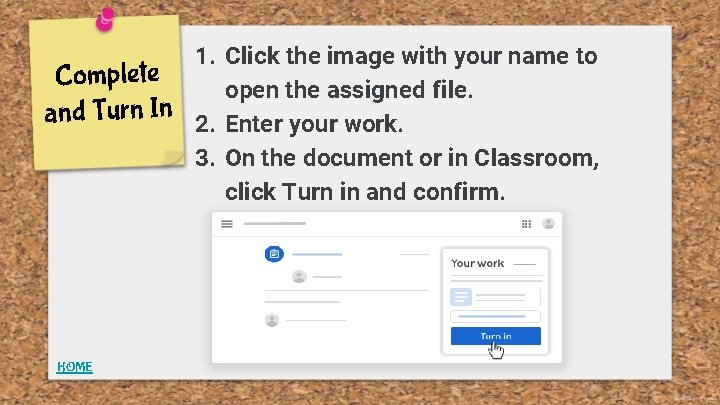
Task: Open the hamburger menu icon in mockup
Action: 227,224
